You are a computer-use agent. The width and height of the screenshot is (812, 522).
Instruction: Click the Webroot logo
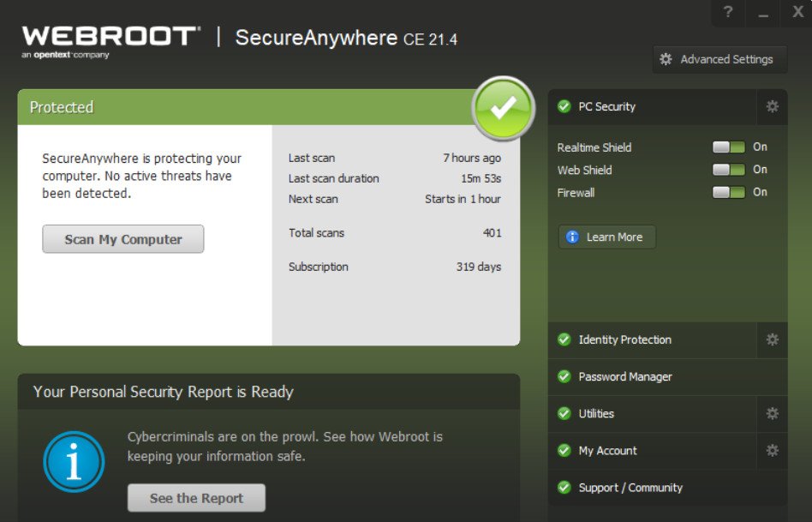coord(110,42)
